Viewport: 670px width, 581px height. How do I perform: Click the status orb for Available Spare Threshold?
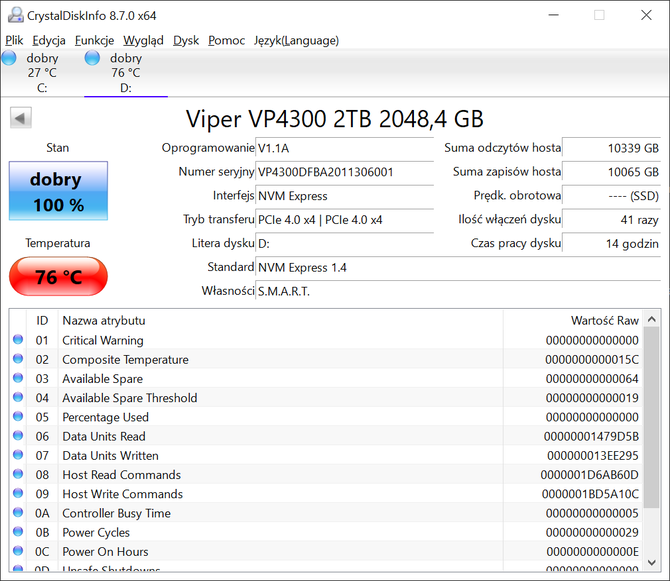tap(18, 397)
